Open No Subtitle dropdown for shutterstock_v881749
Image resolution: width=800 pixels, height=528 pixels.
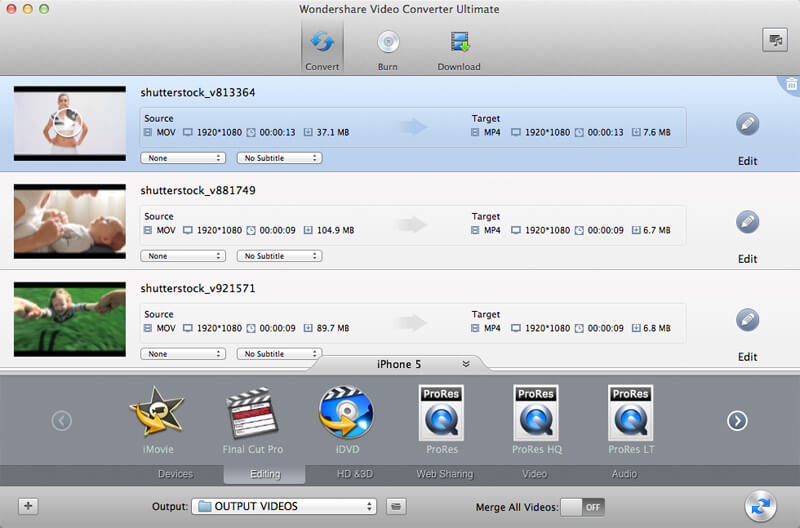[x=279, y=256]
